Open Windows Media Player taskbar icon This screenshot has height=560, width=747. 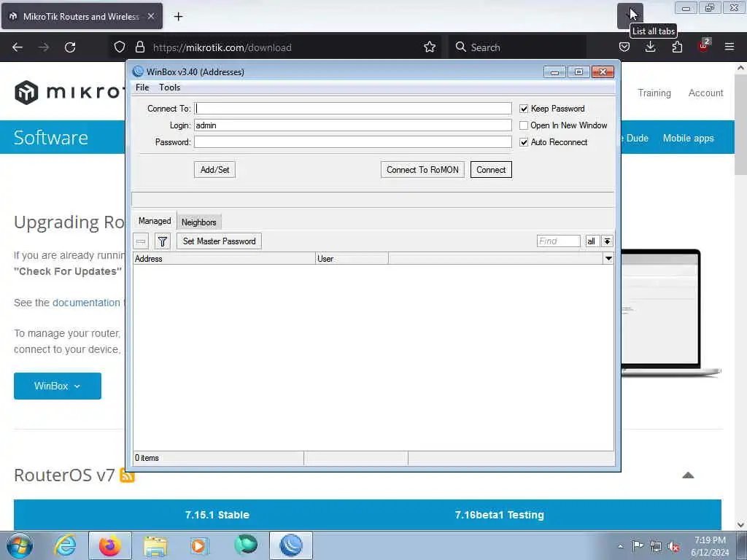point(199,545)
